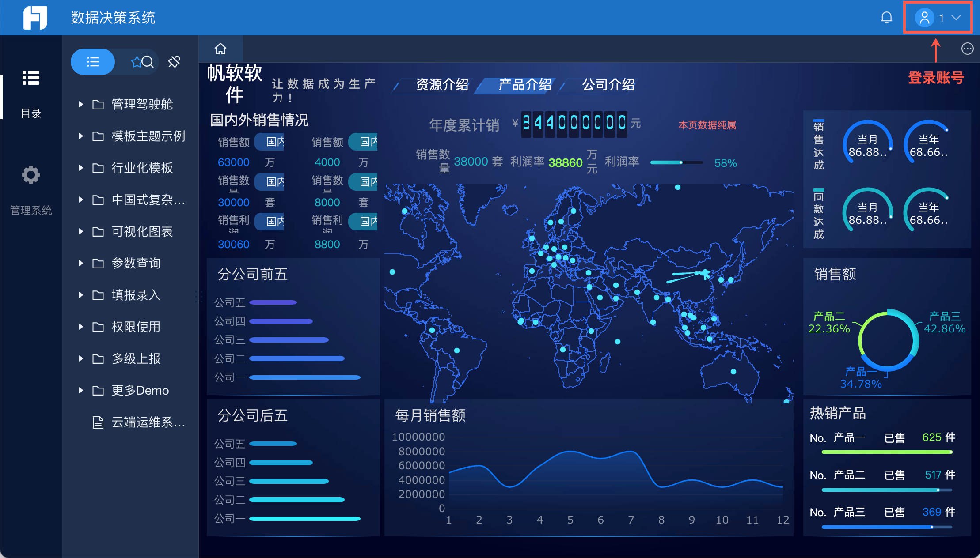Screen dimensions: 980x558
Task: Expand the 管理驾驶舱 folder
Action: coord(142,104)
